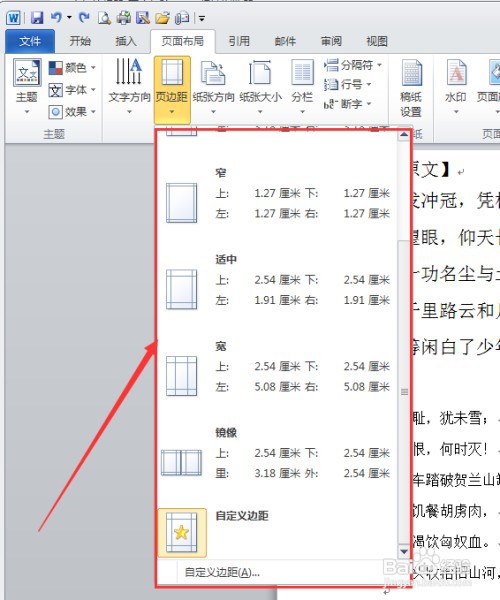Select 适中 moderate margin preset thumbnail
The width and height of the screenshot is (500, 600).
coord(182,289)
